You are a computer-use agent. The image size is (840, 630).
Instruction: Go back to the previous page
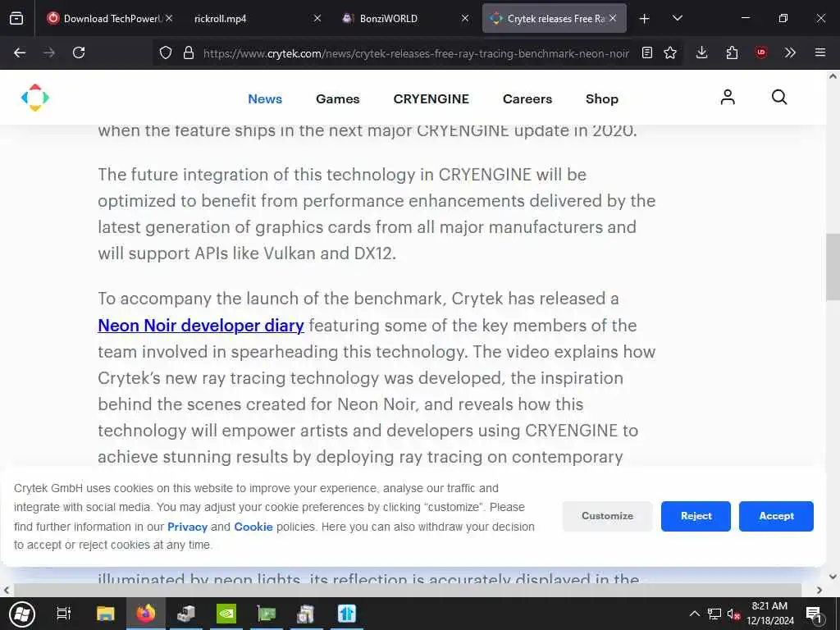tap(20, 52)
